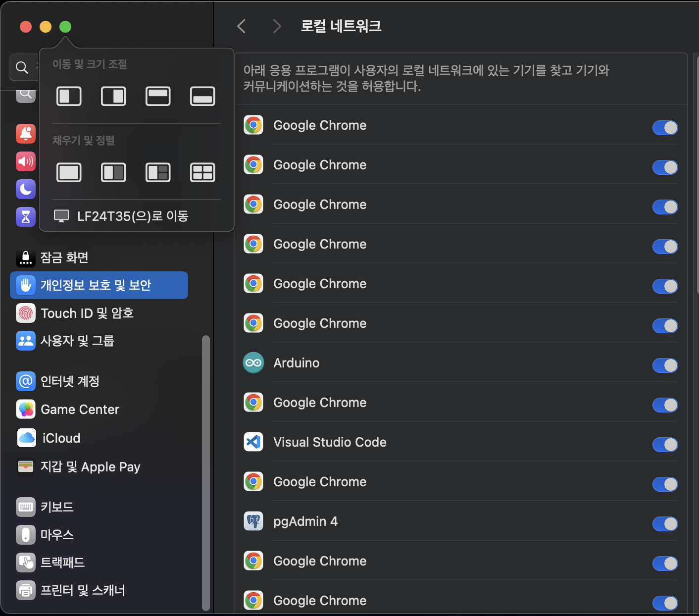The height and width of the screenshot is (616, 699).
Task: Open iCloud in the sidebar
Action: coord(61,438)
